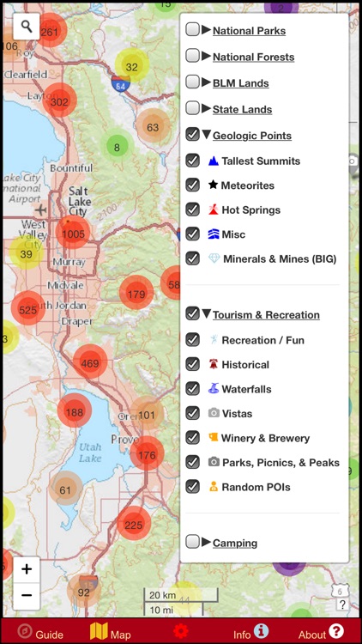362x644 pixels.
Task: Click the 1005 cluster marker on Salt Lake City
Action: pos(73,234)
